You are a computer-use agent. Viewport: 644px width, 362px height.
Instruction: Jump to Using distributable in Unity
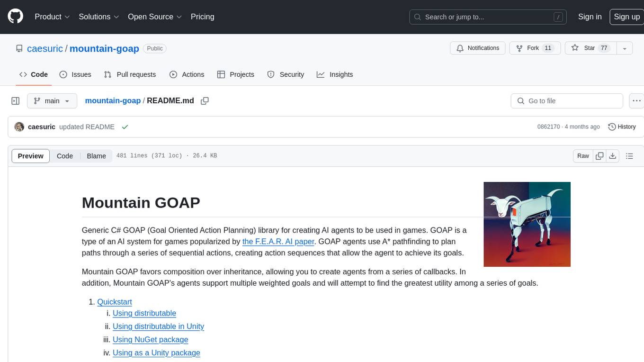click(x=158, y=326)
